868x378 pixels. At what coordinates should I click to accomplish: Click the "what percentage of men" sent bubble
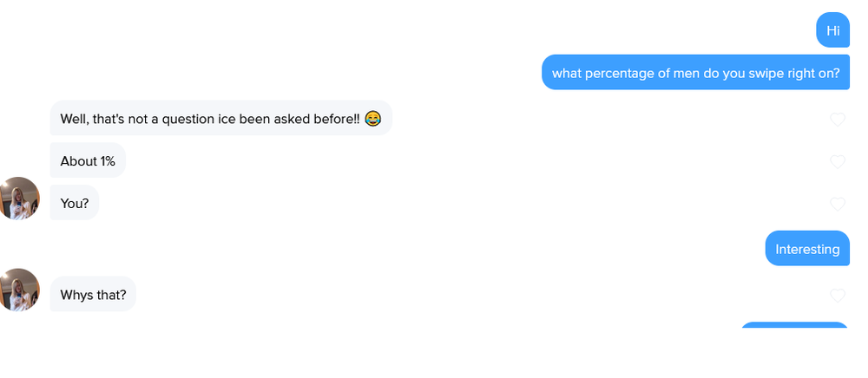695,73
